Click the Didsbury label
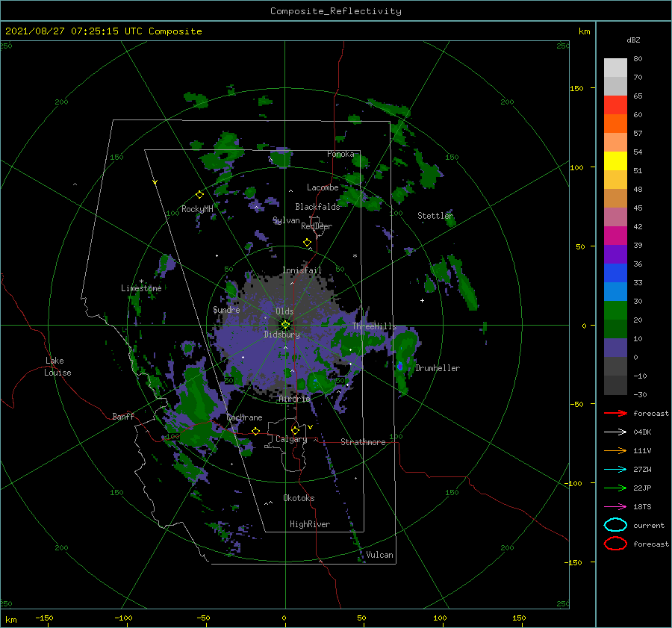 tap(282, 335)
